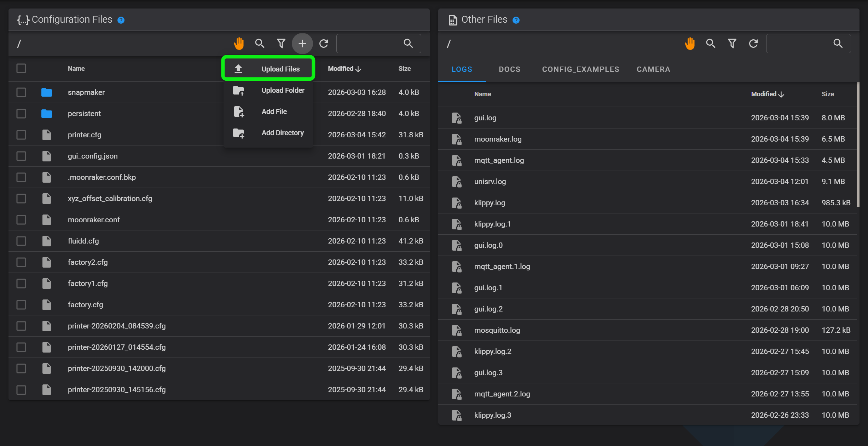Check the printer.cfg row checkbox
This screenshot has width=868, height=446.
tap(21, 135)
